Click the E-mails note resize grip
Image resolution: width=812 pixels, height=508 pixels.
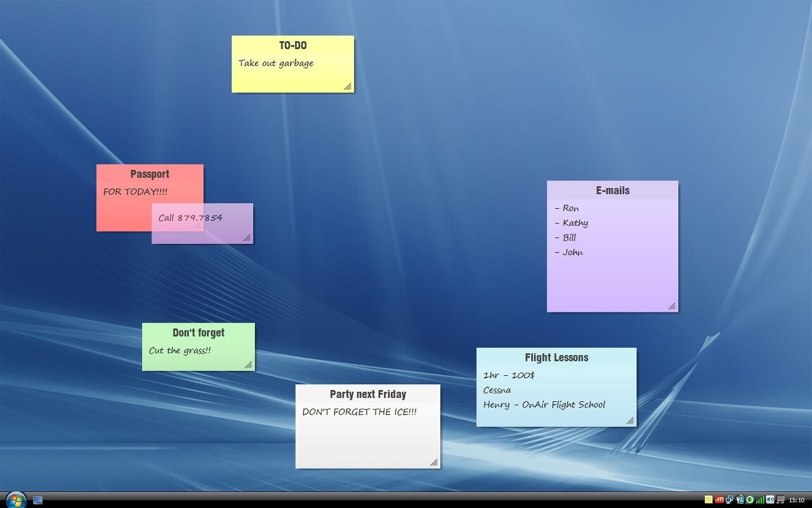tap(672, 306)
